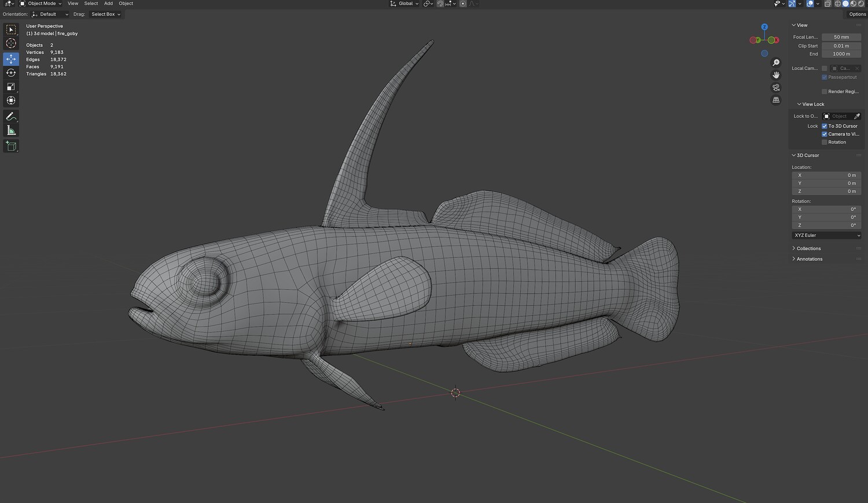Screen dimensions: 868x503
Task: Toggle proportional editing icon
Action: coord(463,3)
